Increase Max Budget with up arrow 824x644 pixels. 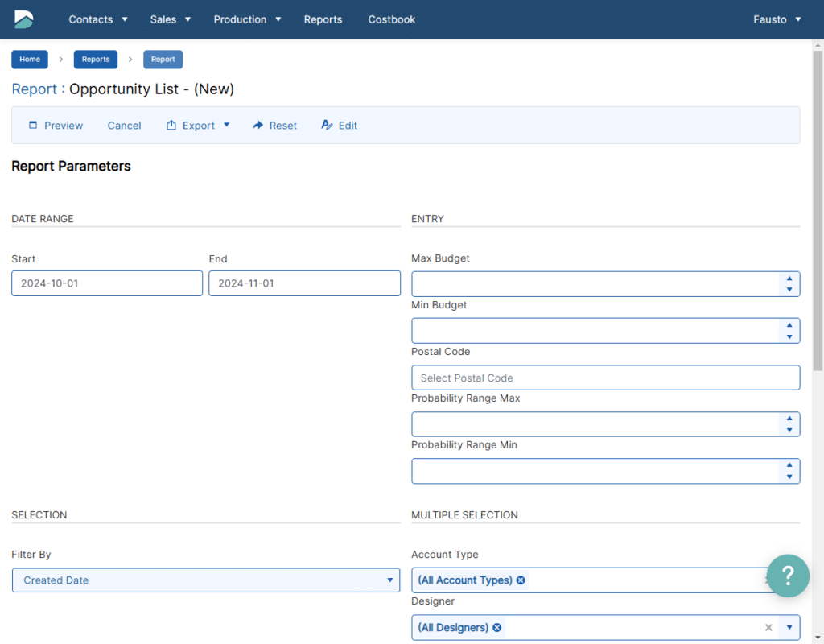(789, 279)
